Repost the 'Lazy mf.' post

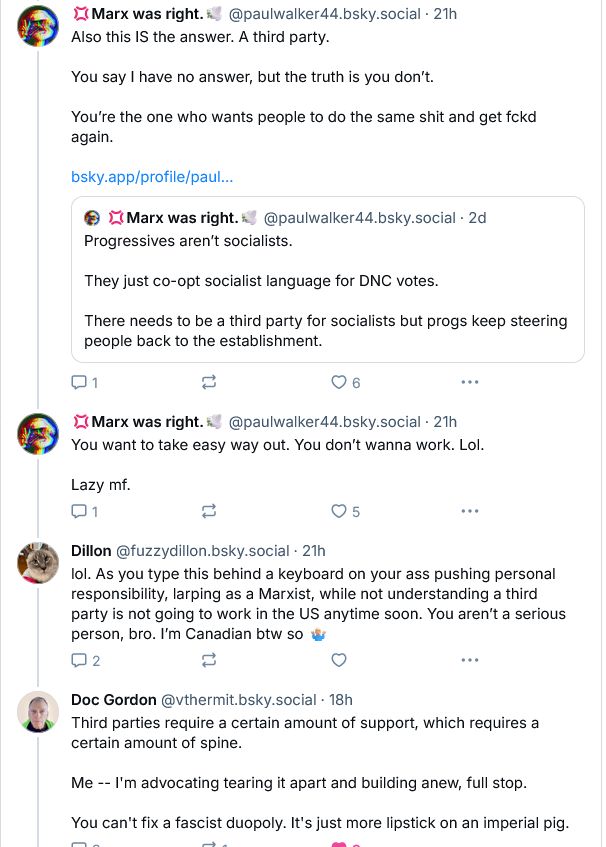[x=209, y=511]
